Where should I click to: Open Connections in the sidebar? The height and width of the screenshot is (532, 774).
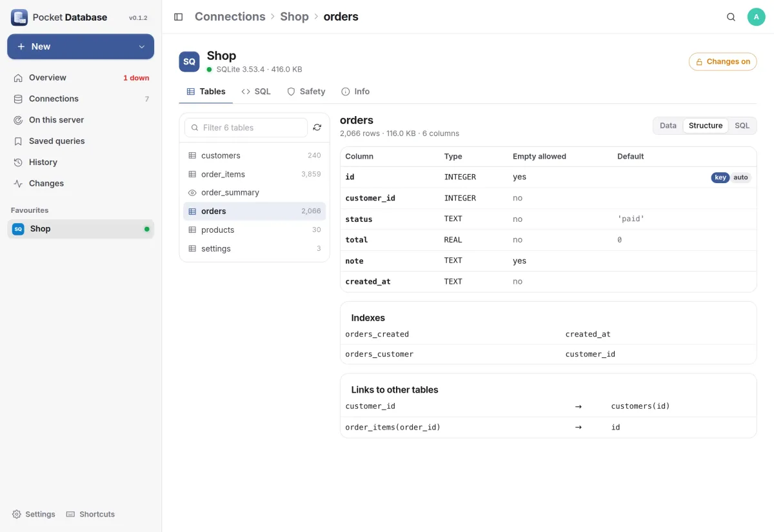point(81,99)
